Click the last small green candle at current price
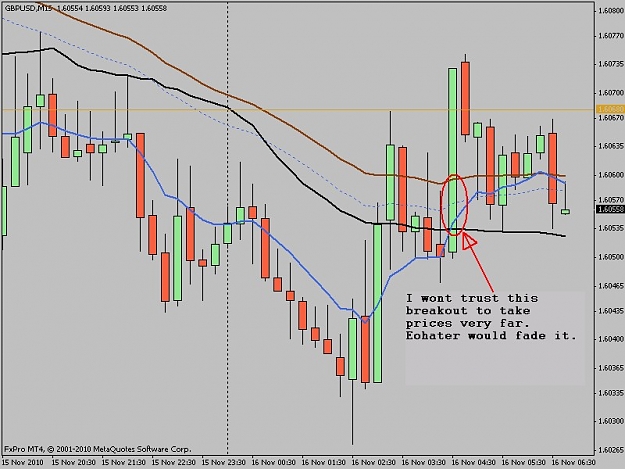 (565, 212)
